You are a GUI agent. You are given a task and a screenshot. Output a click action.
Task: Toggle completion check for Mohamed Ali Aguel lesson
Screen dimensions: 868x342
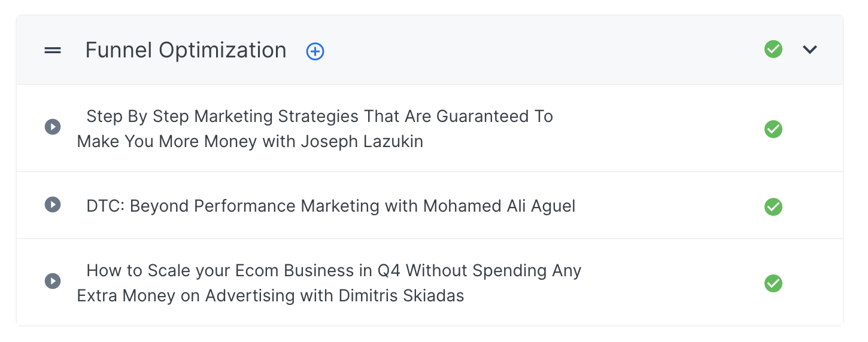773,207
